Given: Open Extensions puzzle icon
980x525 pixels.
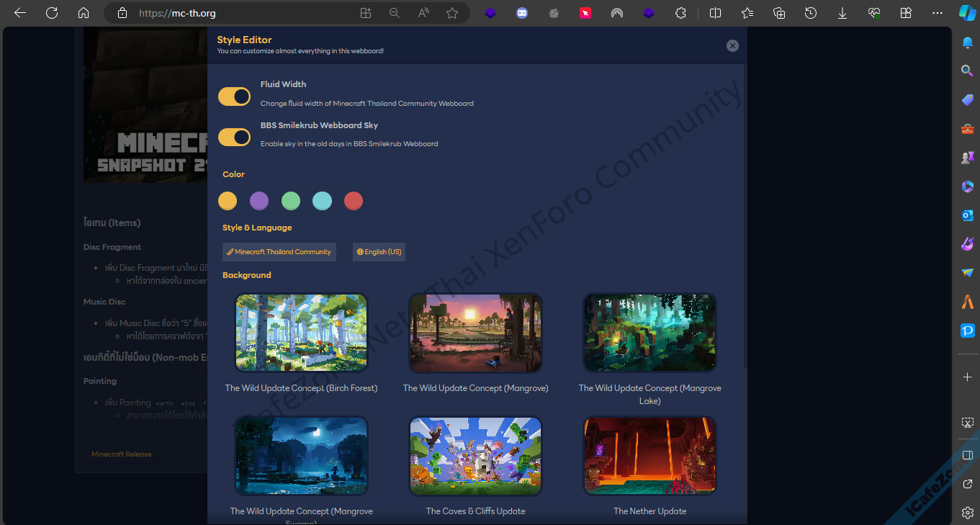Looking at the screenshot, I should (680, 13).
